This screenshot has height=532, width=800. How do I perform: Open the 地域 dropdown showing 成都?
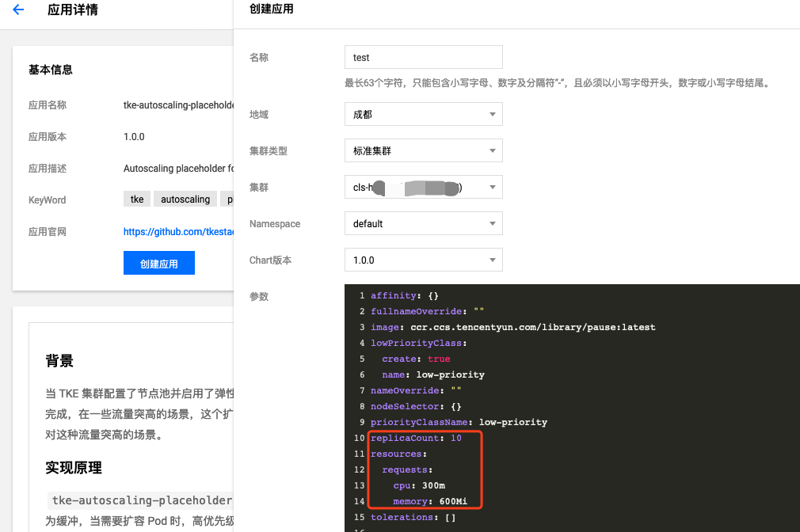pos(423,113)
